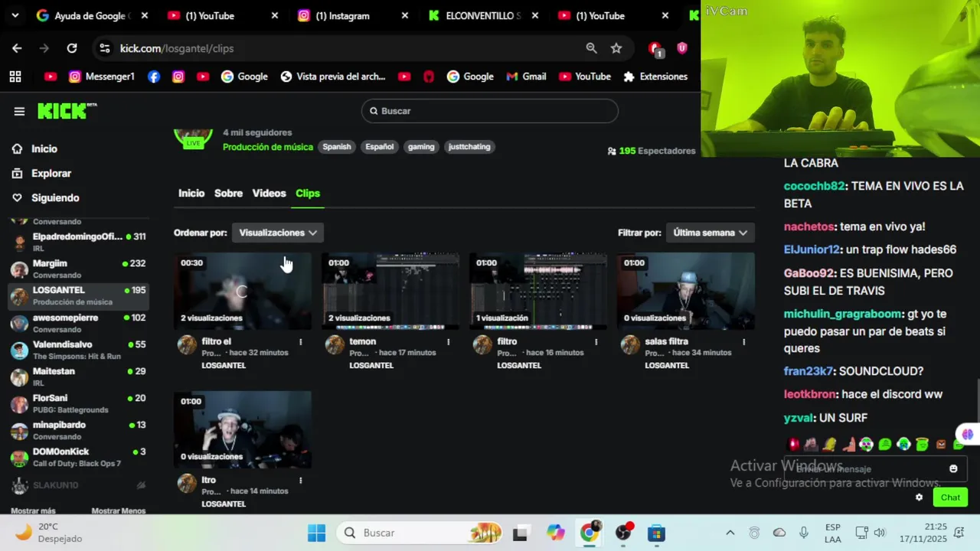Click the justchatting tag
The width and height of the screenshot is (980, 551).
pos(469,147)
